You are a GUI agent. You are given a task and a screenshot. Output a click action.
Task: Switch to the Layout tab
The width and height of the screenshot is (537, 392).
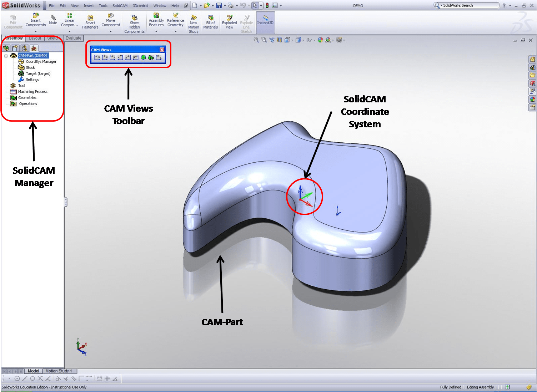click(35, 38)
